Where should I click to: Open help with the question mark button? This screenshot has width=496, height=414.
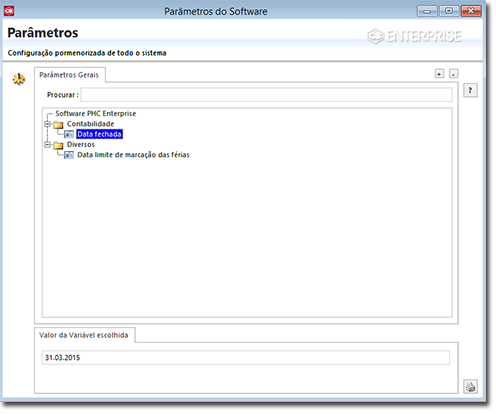click(x=470, y=90)
